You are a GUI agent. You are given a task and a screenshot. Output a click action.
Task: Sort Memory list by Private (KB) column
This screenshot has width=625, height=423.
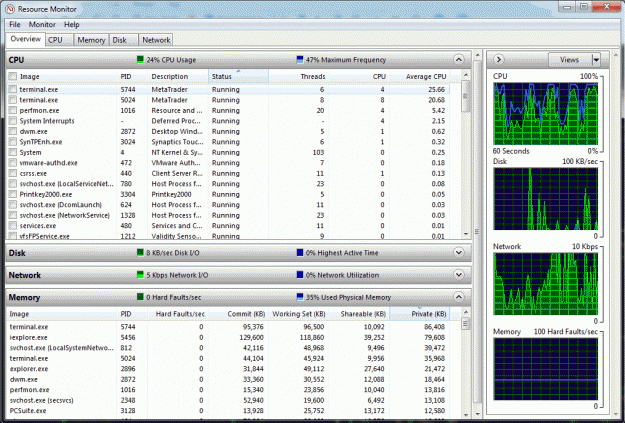pos(419,314)
